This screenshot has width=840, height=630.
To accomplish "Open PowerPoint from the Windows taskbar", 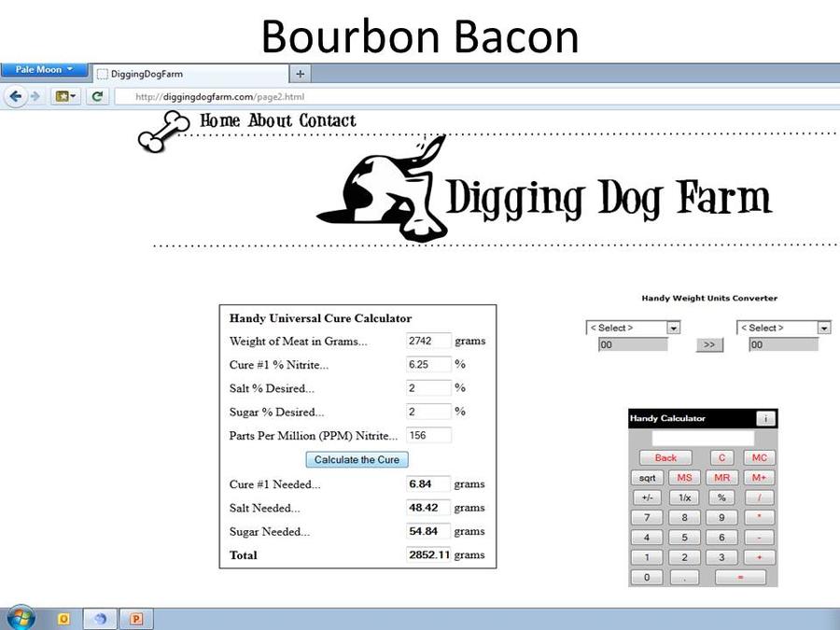I will 136,618.
